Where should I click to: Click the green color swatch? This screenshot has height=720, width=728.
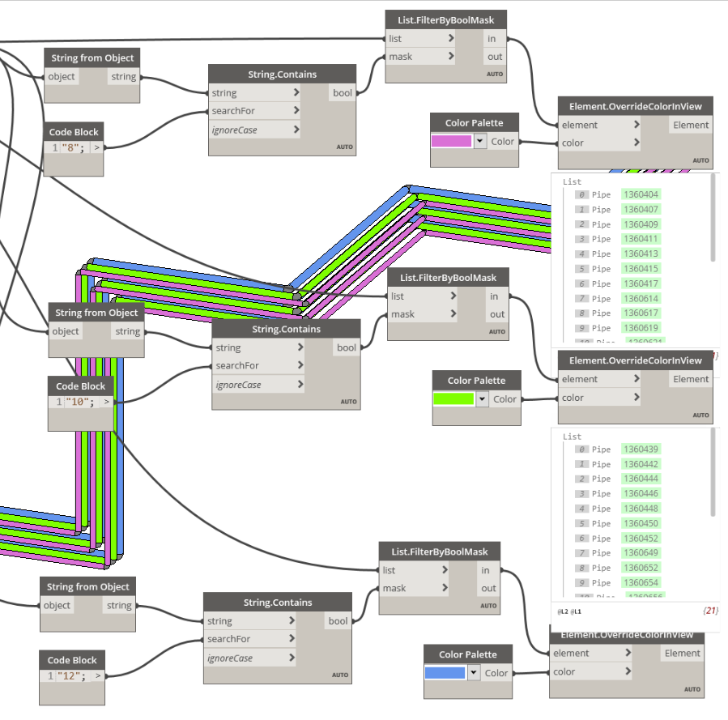pos(453,398)
